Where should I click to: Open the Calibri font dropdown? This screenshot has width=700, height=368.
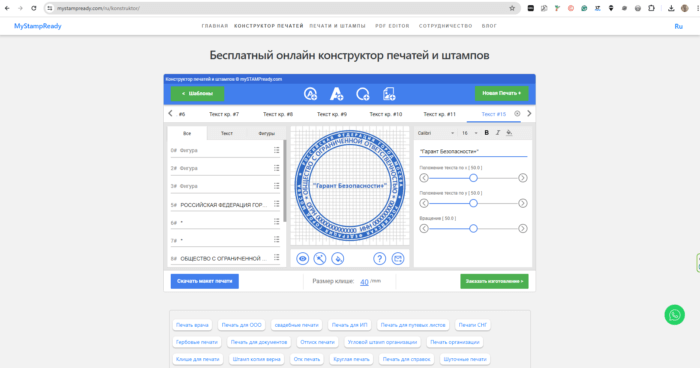[436, 133]
